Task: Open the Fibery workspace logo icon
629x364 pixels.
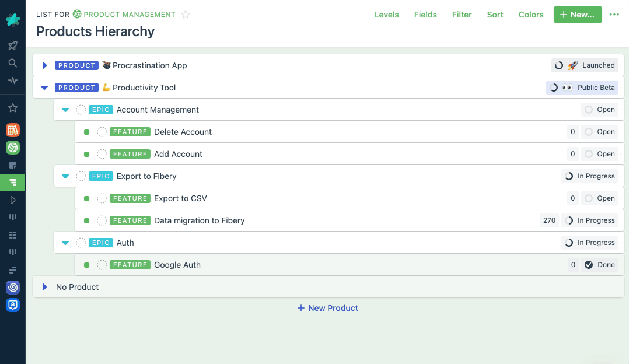Action: pyautogui.click(x=13, y=19)
